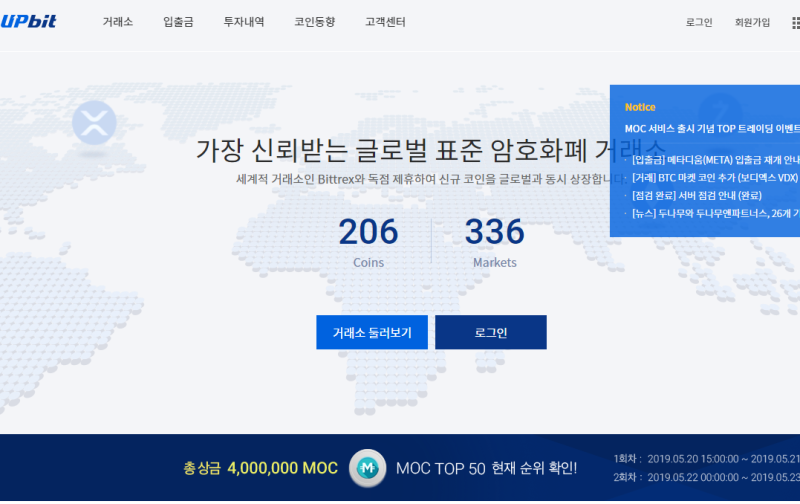Image resolution: width=800 pixels, height=504 pixels.
Task: Open the MOC 서비스 출시 기념 notice
Action: pos(712,129)
